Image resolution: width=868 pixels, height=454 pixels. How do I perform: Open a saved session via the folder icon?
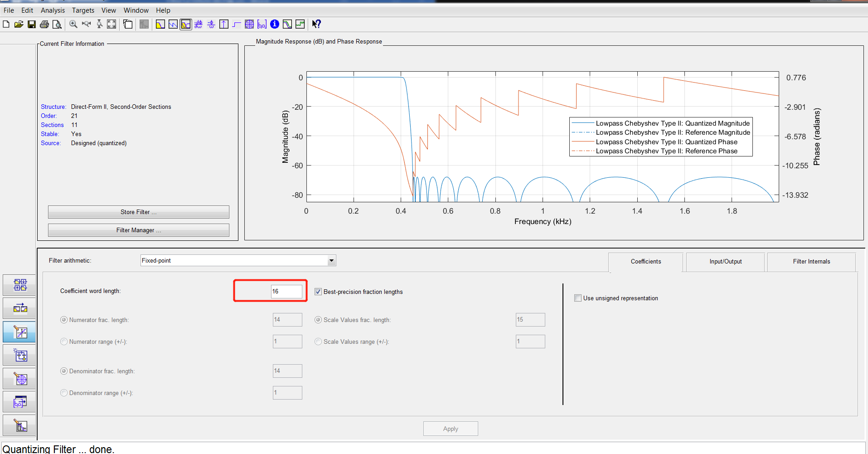(x=19, y=24)
